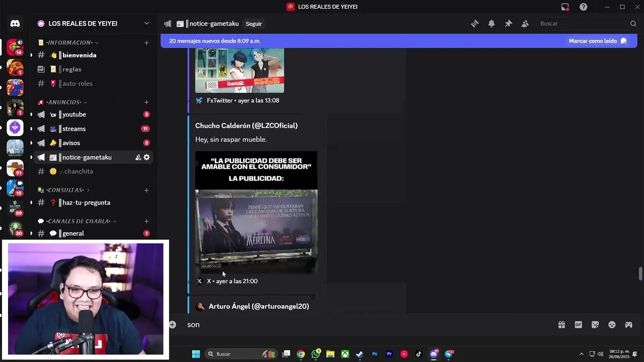Expand LOS REALES DE YEIYEI server menu
644x362 pixels.
point(146,24)
